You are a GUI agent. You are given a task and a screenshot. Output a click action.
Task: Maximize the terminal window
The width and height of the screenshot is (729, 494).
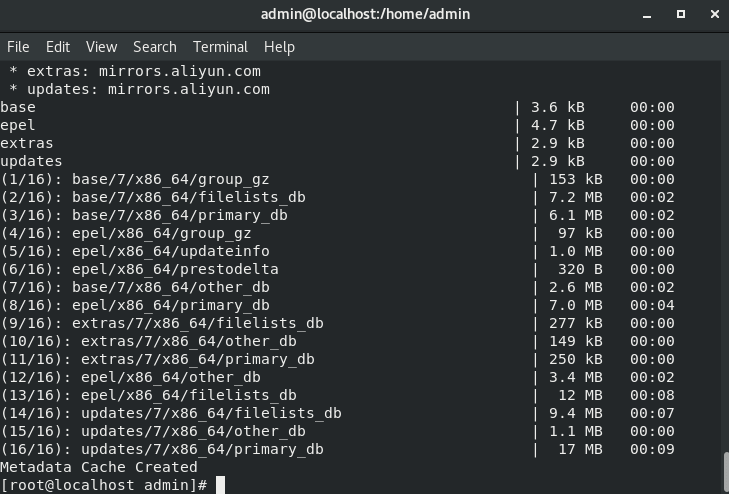pyautogui.click(x=681, y=14)
